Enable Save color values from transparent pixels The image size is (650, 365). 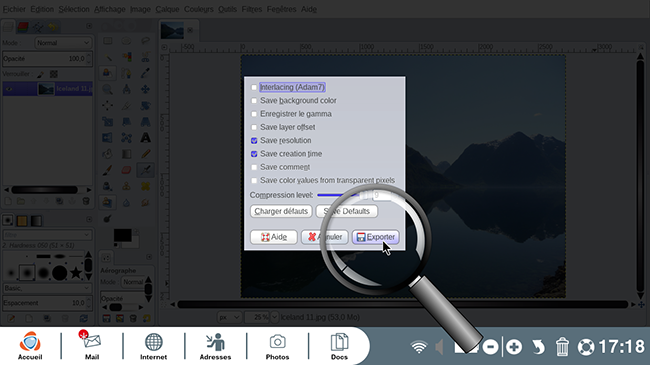coord(254,180)
